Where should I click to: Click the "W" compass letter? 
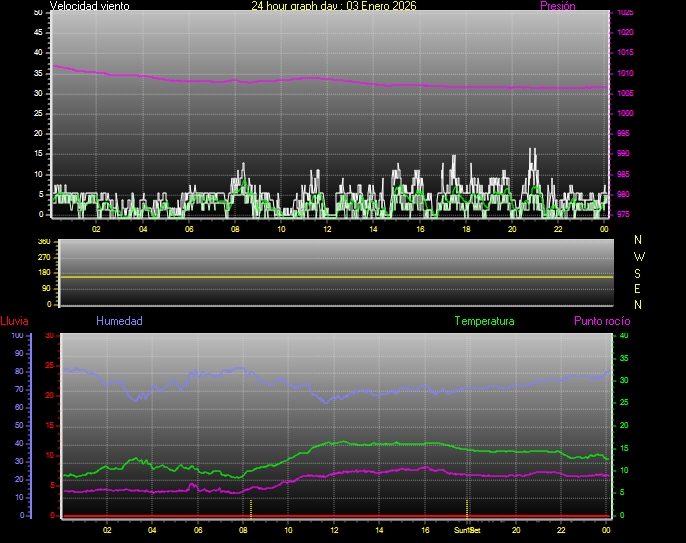coord(639,256)
